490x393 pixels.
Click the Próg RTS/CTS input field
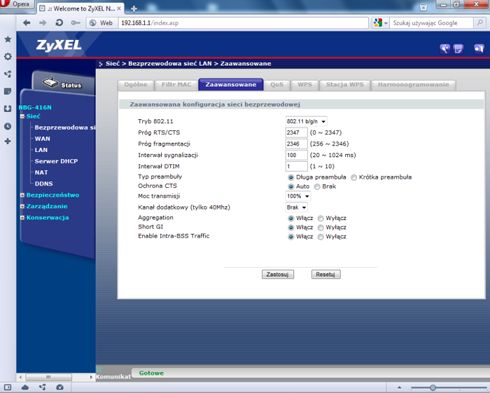coord(296,133)
